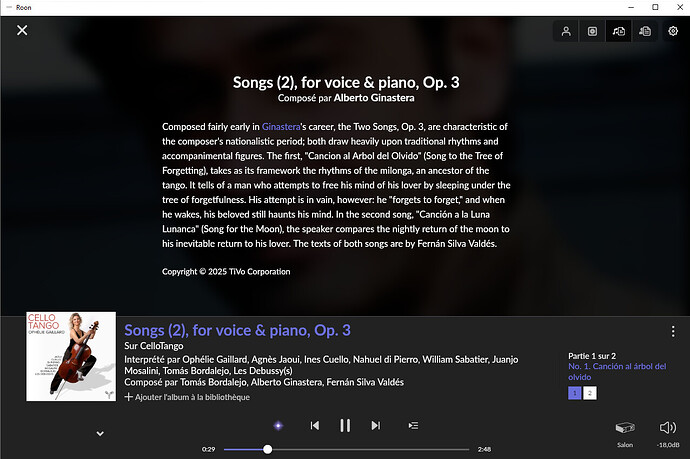Open the play queue icon
This screenshot has width=690, height=459.
tap(413, 426)
